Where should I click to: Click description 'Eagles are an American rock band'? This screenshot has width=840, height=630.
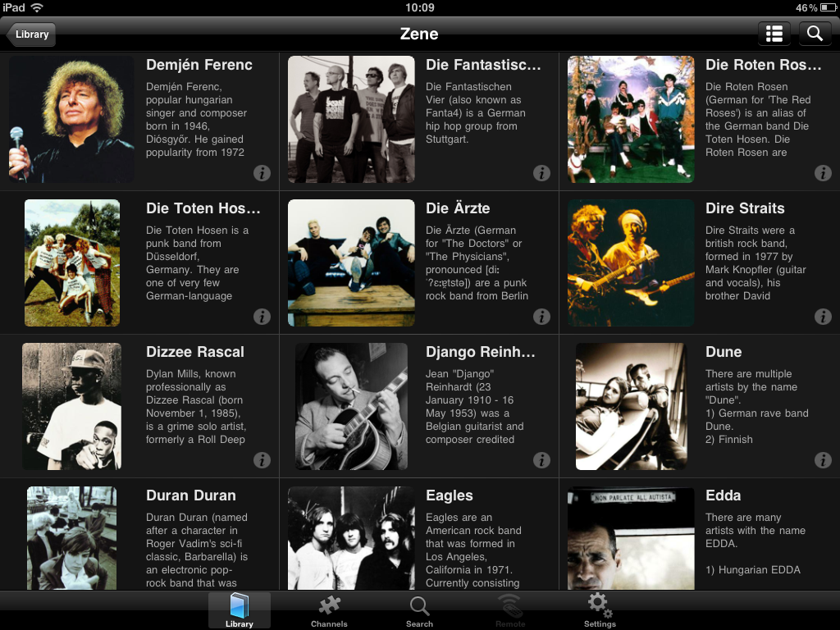coord(473,550)
